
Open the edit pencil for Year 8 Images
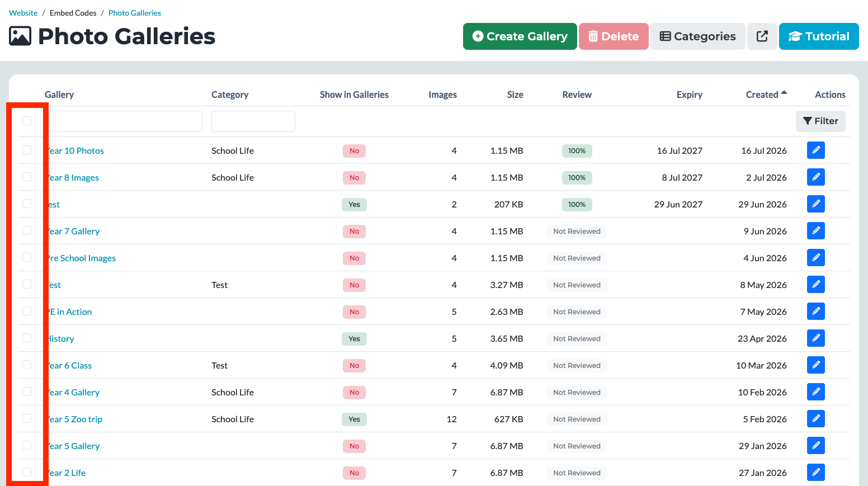tap(816, 177)
